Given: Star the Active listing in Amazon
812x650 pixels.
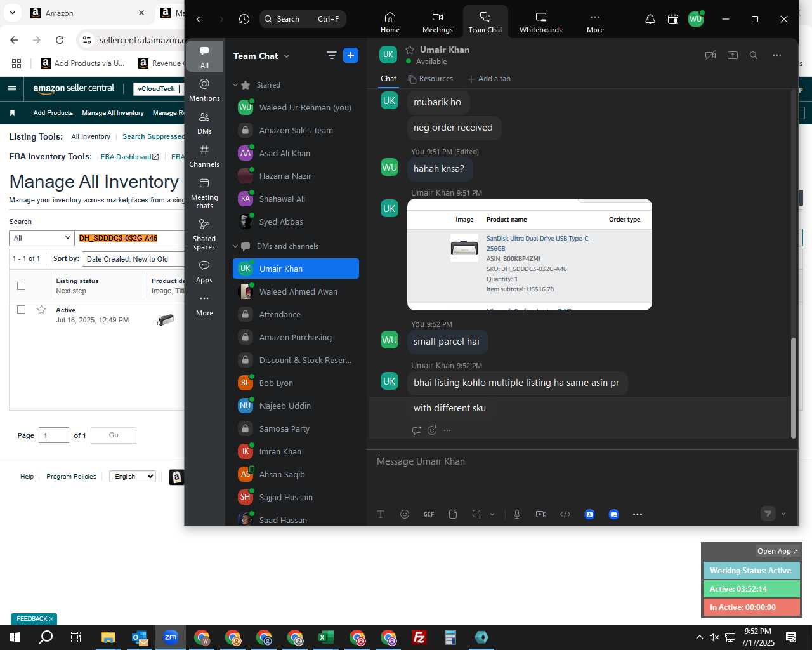Looking at the screenshot, I should (x=41, y=310).
